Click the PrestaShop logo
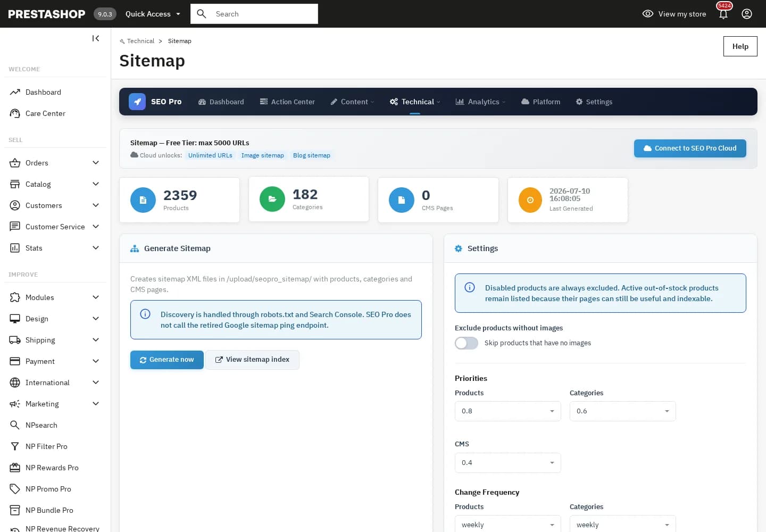 click(47, 14)
